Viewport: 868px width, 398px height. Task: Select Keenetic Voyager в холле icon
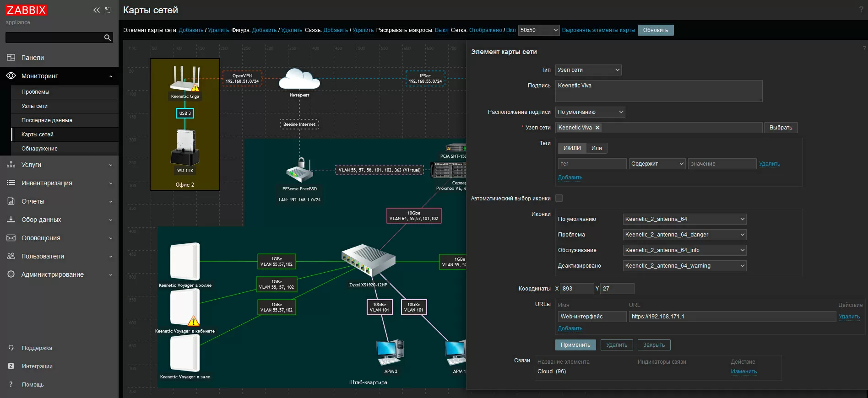click(x=185, y=262)
